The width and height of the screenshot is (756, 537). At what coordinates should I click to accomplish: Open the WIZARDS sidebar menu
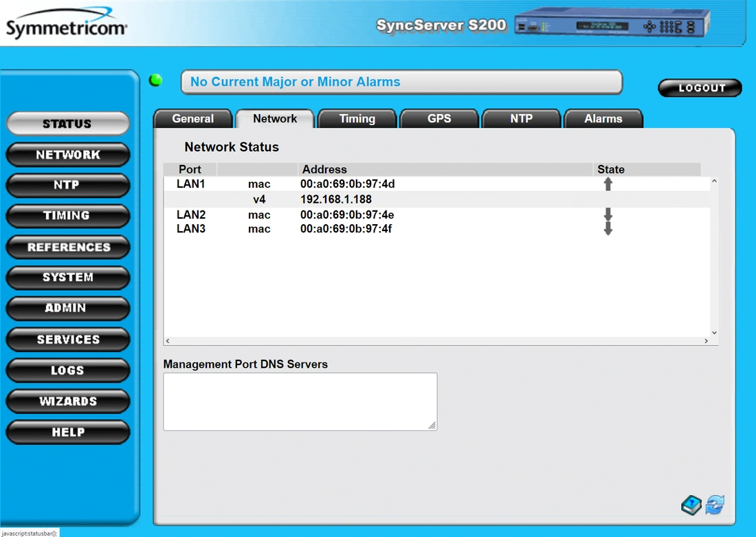click(67, 401)
